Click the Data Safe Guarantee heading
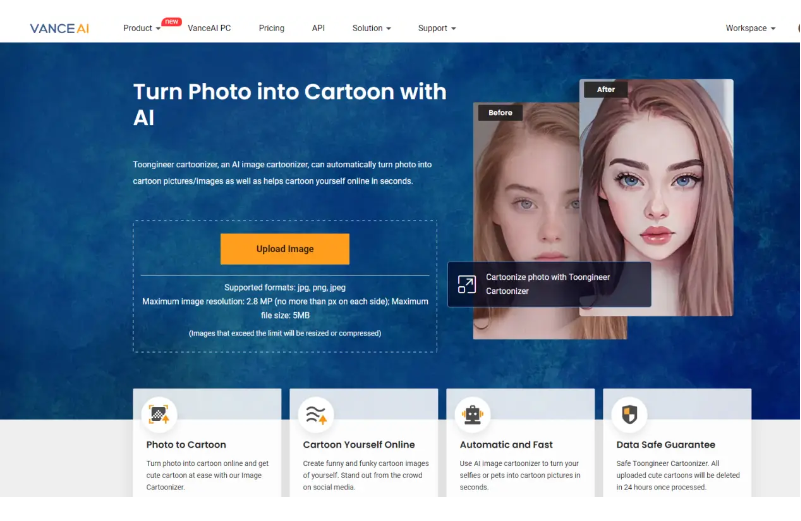The image size is (801, 521). (x=666, y=444)
